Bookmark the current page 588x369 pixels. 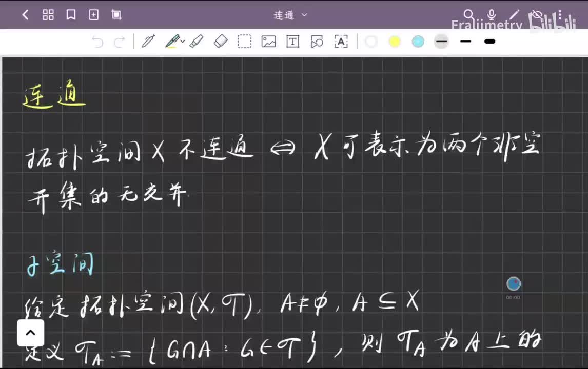pos(71,15)
